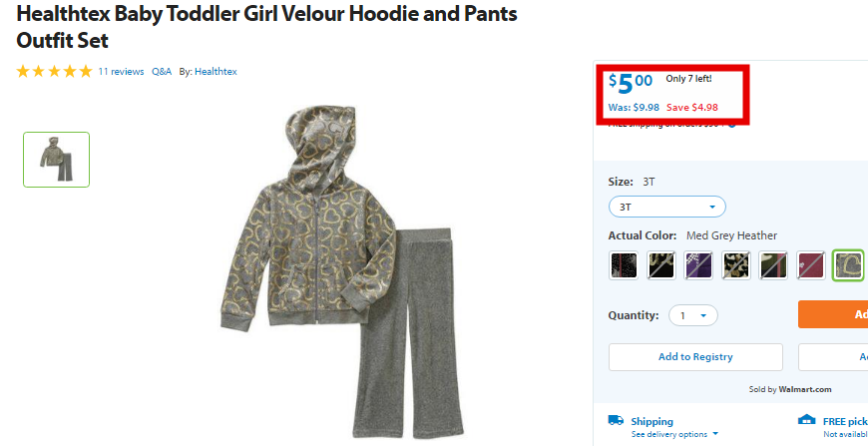Click the shipping truck icon
The height and width of the screenshot is (446, 868).
[x=616, y=420]
